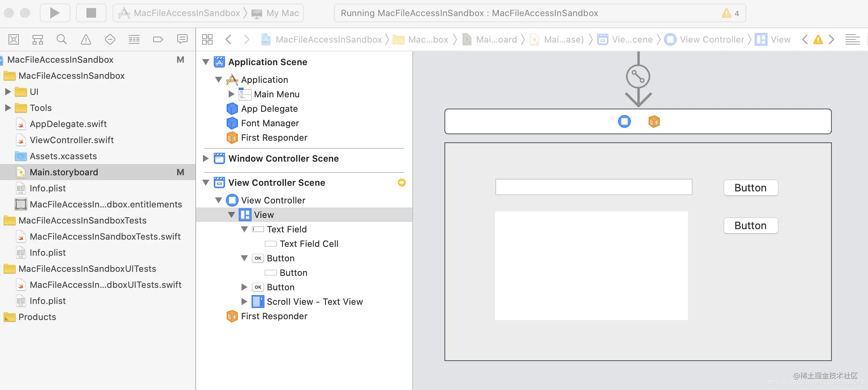
Task: Show the Symbol navigator (hierarchy icon)
Action: (x=38, y=39)
